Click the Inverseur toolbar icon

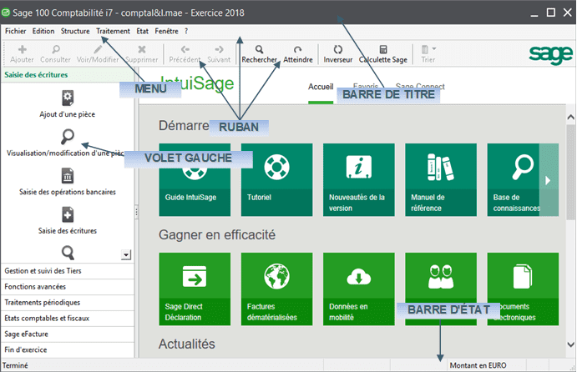337,50
